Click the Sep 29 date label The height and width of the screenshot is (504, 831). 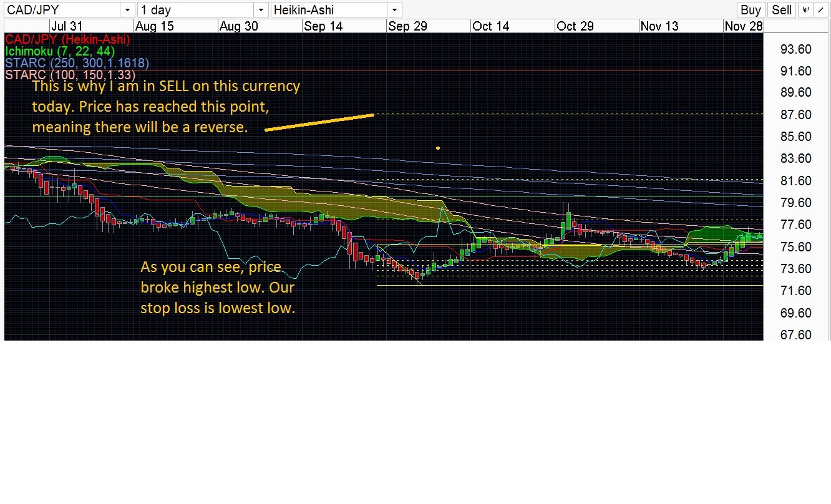(407, 26)
